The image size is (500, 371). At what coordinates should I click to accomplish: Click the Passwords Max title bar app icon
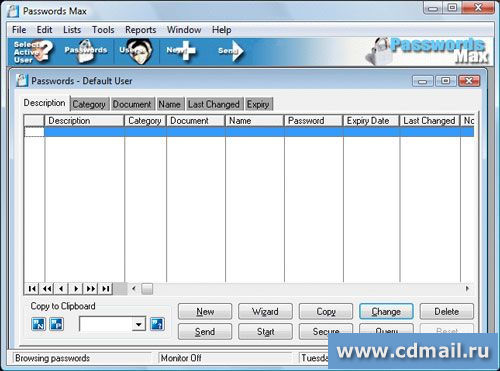click(13, 11)
